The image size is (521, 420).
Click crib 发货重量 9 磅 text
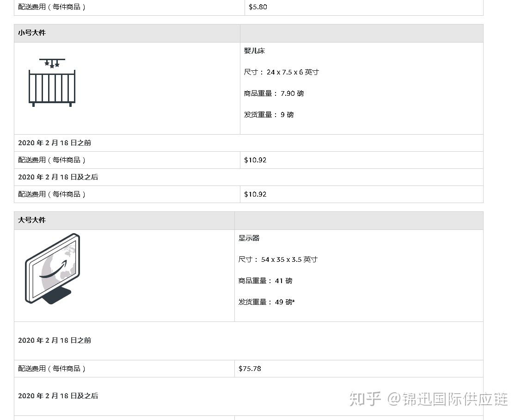(269, 115)
